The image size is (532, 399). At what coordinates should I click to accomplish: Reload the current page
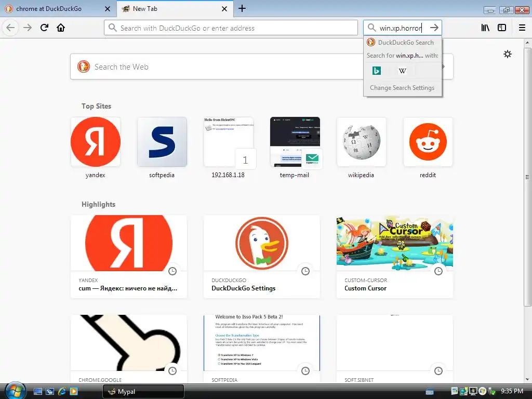tap(44, 28)
